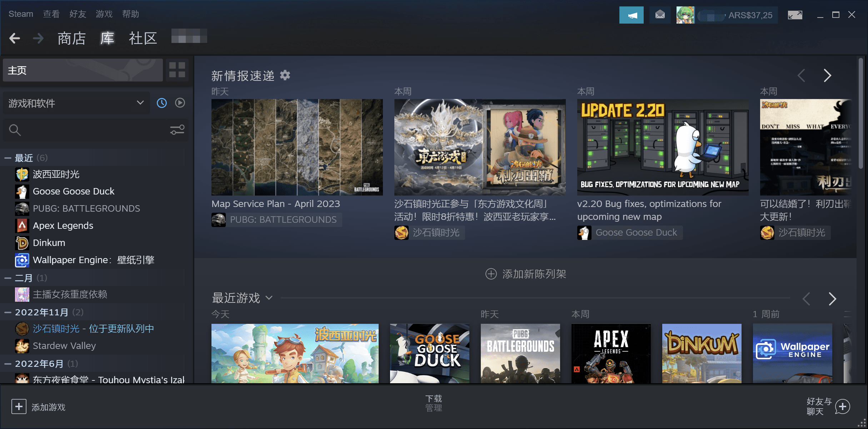Open Dinkum recent game cover
The width and height of the screenshot is (868, 429).
[702, 354]
